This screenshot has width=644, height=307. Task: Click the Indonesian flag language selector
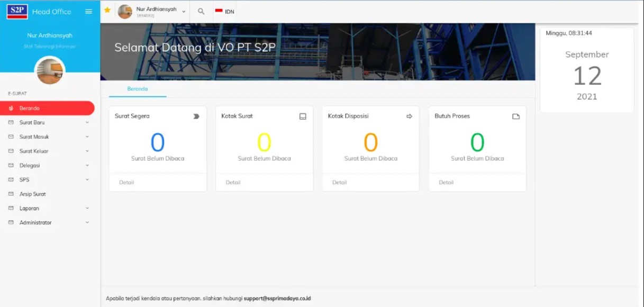[x=224, y=11]
